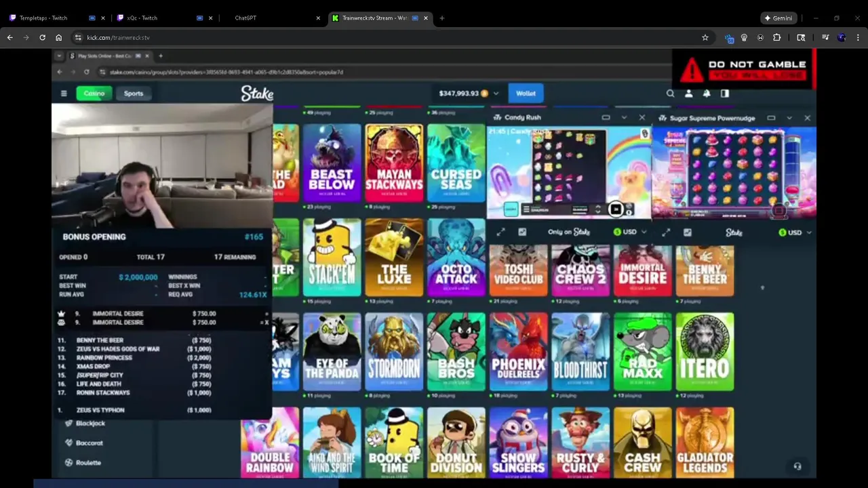
Task: Open live stats chart for Candy Rush
Action: click(x=522, y=232)
